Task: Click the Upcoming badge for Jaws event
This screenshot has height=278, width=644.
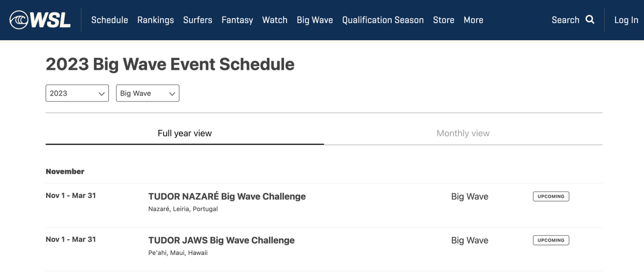Action: point(551,240)
